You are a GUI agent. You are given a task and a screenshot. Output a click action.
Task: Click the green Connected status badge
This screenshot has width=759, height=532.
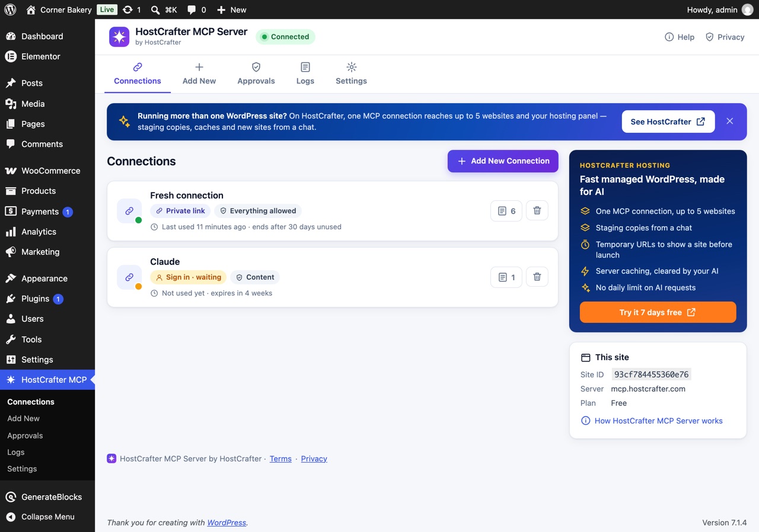point(286,37)
